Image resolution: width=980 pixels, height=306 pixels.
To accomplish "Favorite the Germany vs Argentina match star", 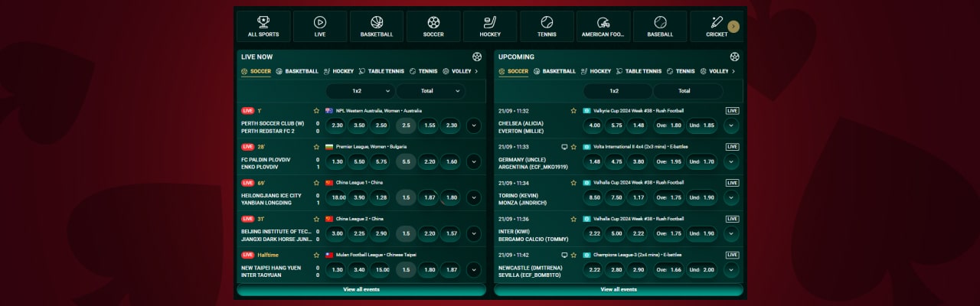I will click(573, 146).
